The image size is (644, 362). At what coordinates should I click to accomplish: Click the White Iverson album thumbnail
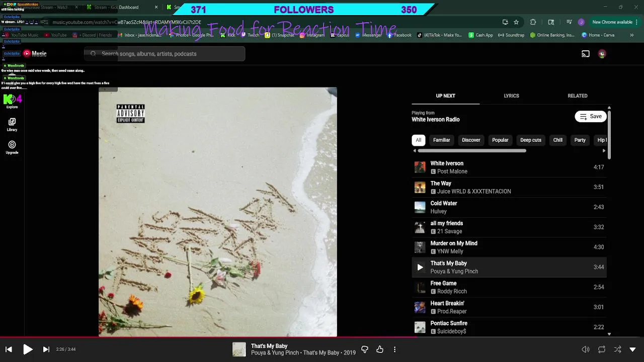420,167
